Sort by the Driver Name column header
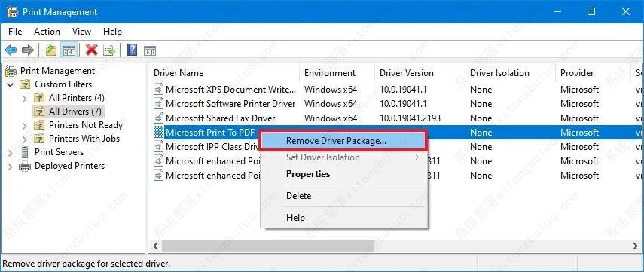This screenshot has height=272, width=644. point(224,73)
